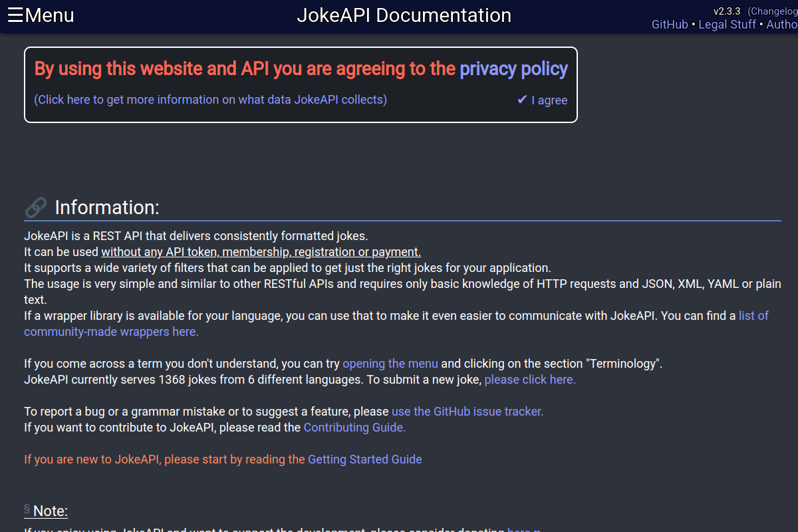Open use the GitHub issue tracker link
The image size is (798, 532).
(x=467, y=412)
